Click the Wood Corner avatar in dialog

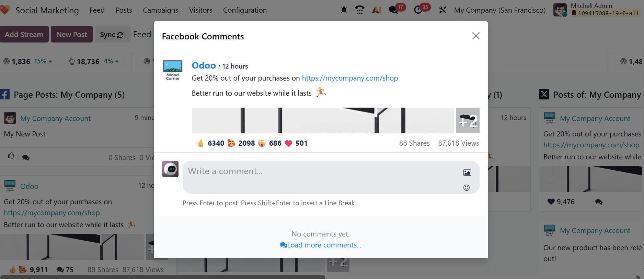click(173, 70)
